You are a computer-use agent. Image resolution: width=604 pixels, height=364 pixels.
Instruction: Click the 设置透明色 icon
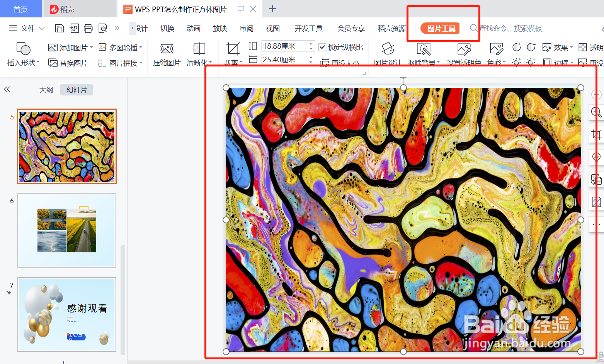coord(464,49)
